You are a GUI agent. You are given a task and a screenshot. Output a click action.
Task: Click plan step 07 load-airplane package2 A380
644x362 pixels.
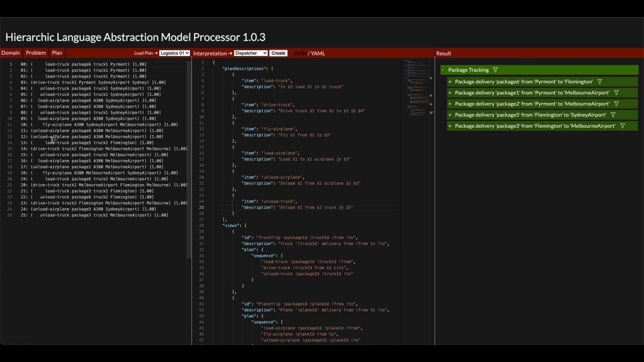coord(88,107)
